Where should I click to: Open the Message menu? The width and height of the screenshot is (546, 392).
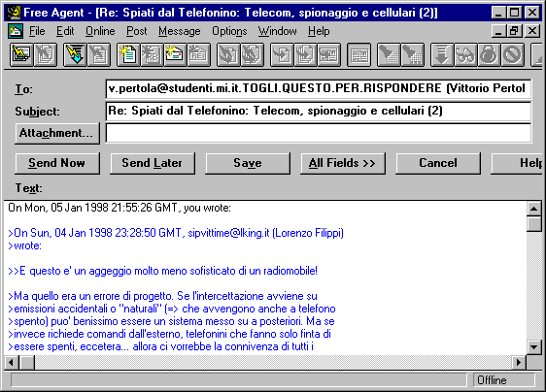pyautogui.click(x=180, y=31)
